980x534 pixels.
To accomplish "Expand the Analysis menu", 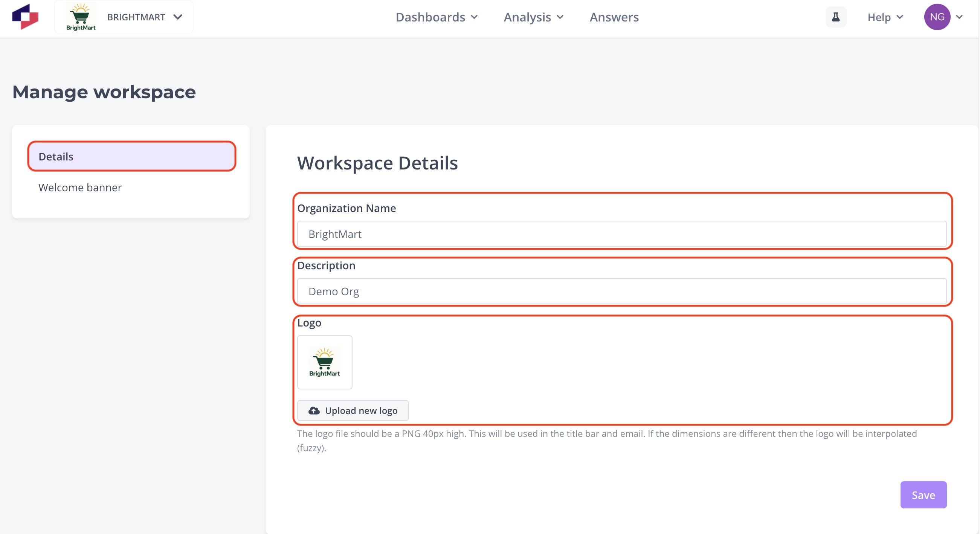I will tap(533, 17).
